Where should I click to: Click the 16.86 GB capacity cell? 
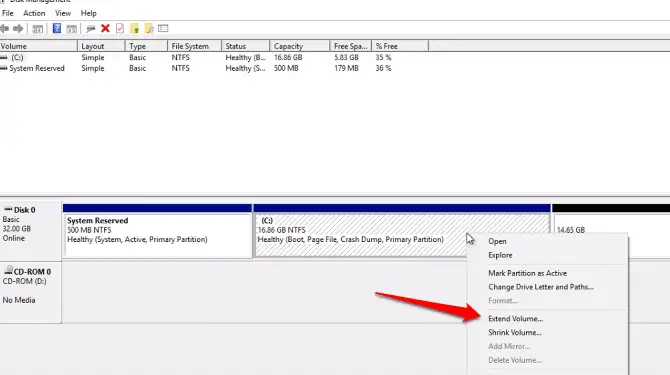click(288, 57)
